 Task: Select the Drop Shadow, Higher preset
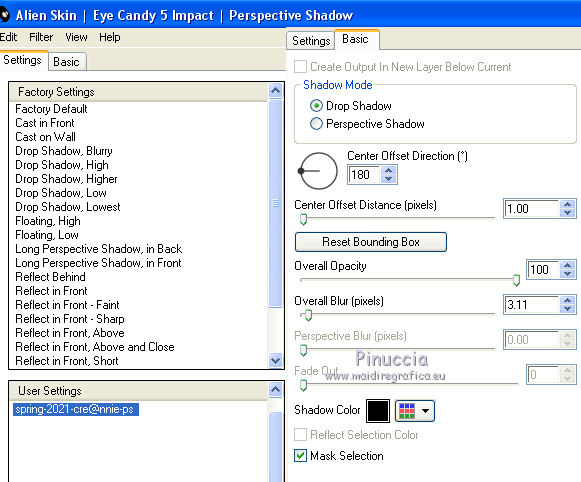[66, 179]
